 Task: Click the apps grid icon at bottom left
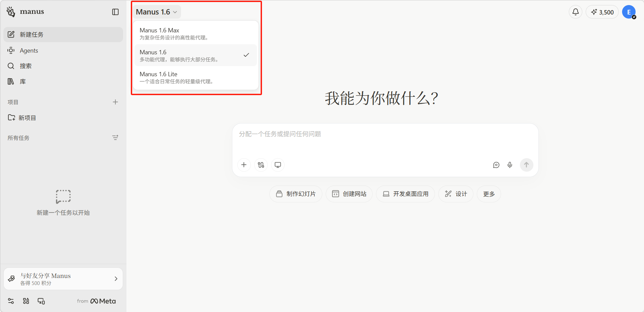(26, 301)
